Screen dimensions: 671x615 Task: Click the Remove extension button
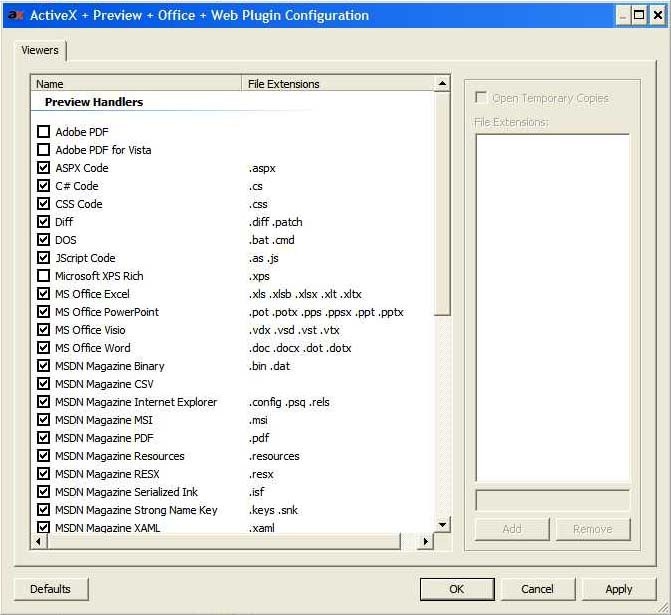coord(593,529)
